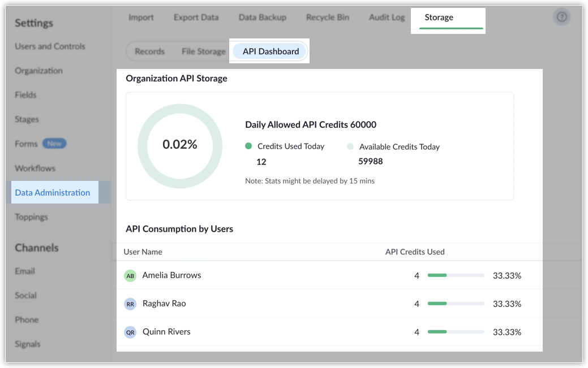Select the Quinn Rivers name
Viewport: 588px width, 368px height.
pos(166,332)
